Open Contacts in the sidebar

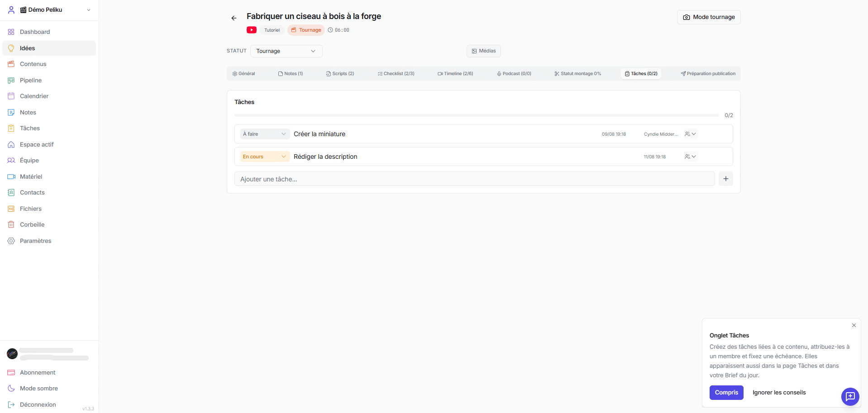(49, 193)
